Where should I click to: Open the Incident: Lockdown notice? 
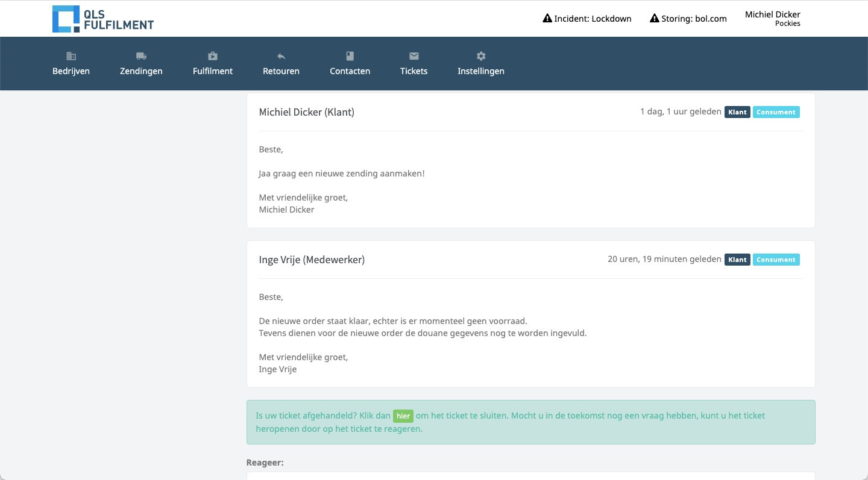(x=593, y=19)
